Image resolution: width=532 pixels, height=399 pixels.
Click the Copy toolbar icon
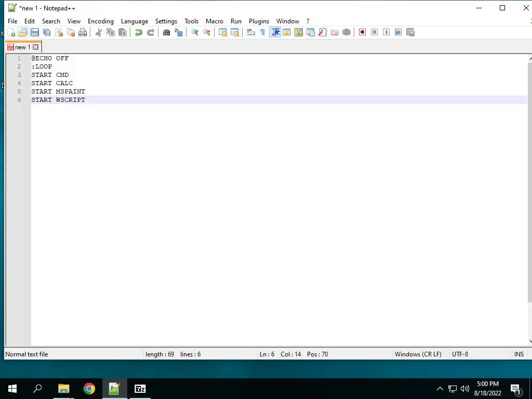tap(111, 32)
